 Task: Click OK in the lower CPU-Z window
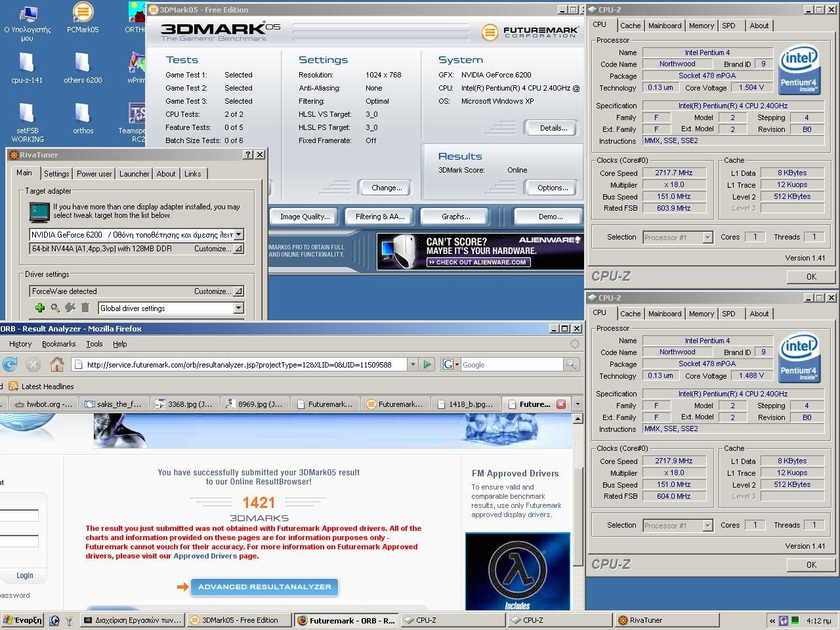[x=812, y=564]
